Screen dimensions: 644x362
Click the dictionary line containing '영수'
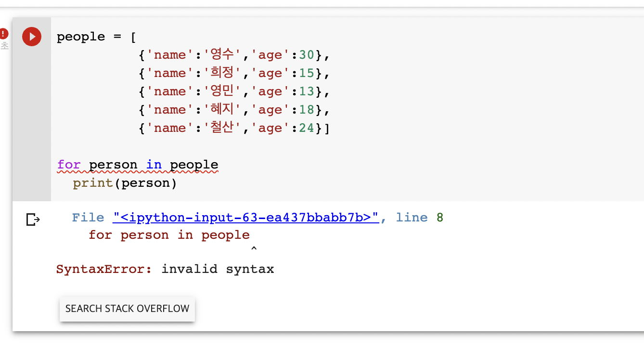point(234,55)
